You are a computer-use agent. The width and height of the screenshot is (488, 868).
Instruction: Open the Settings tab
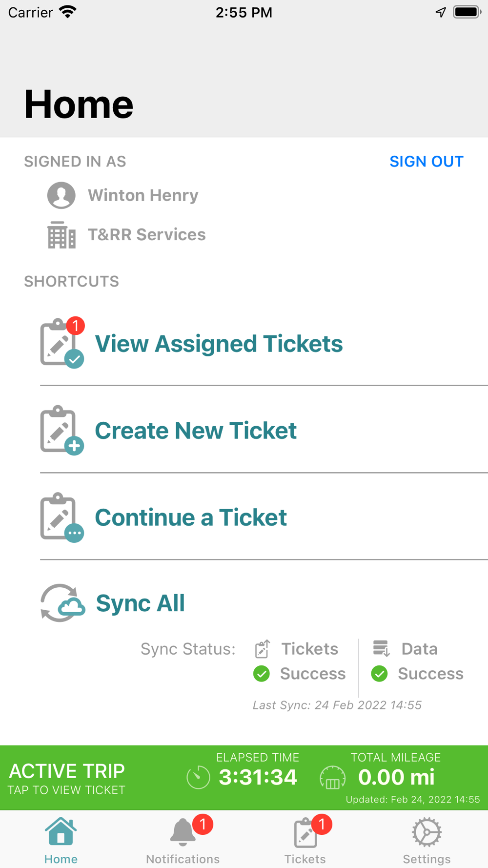point(427,840)
